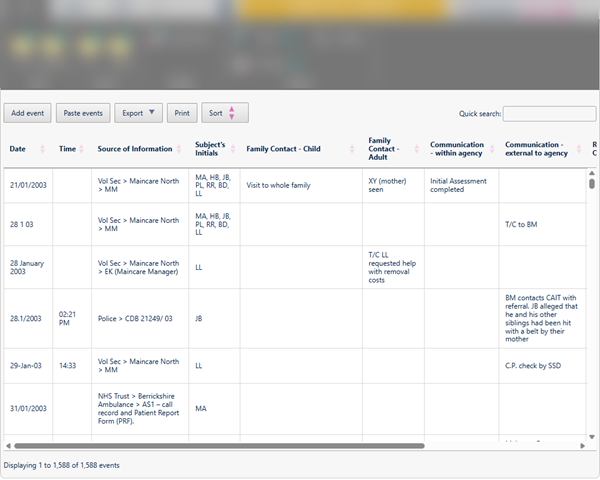Click the Paste events button
Viewport: 600px width, 480px height.
point(83,113)
